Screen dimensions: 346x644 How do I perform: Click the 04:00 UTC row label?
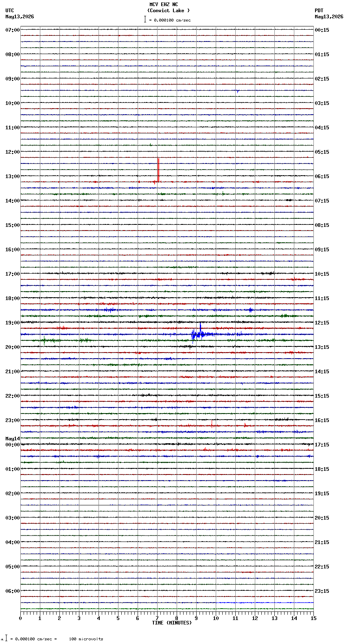tap(13, 542)
